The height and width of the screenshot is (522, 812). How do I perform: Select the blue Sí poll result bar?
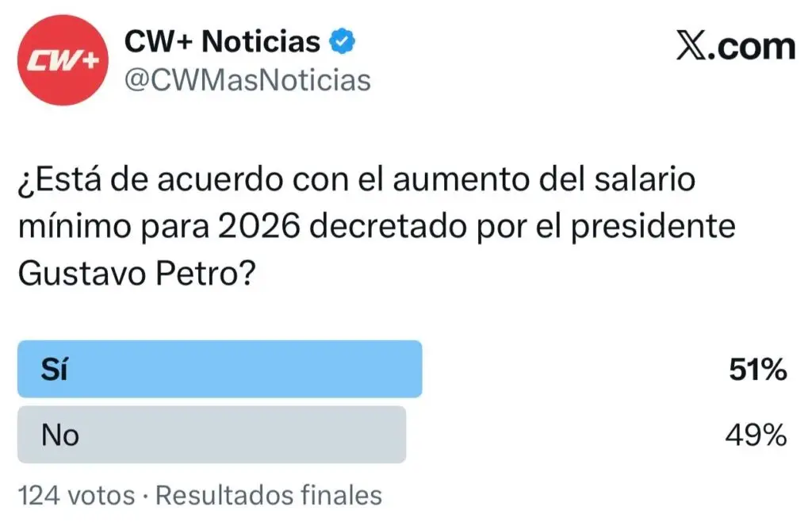click(x=220, y=369)
